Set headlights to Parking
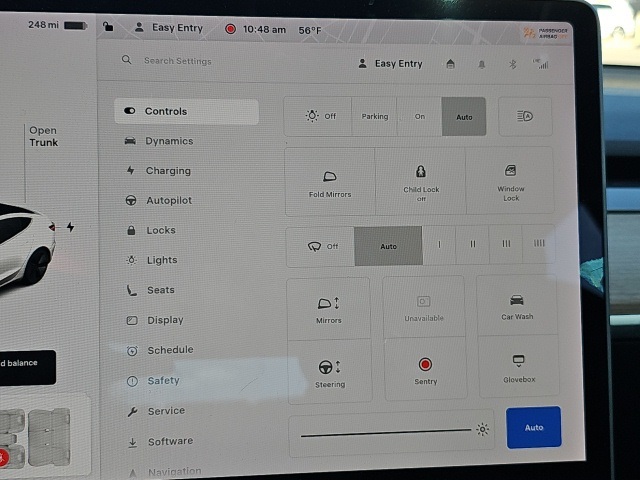 click(374, 116)
